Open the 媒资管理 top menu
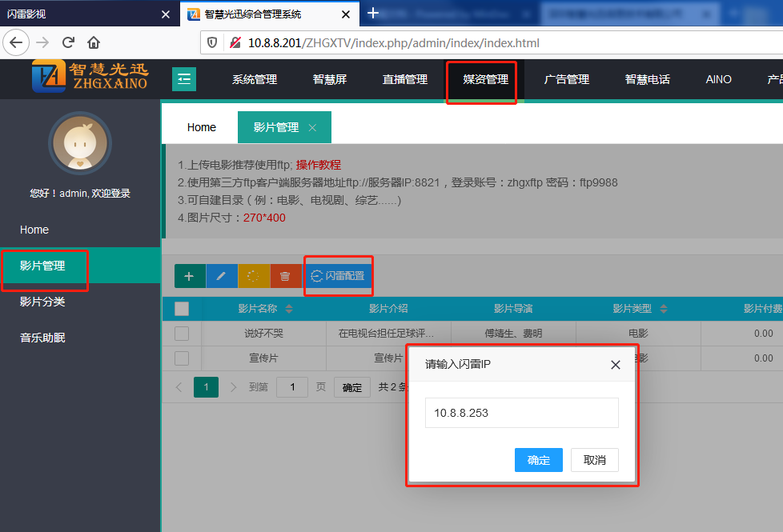783x532 pixels. point(485,79)
